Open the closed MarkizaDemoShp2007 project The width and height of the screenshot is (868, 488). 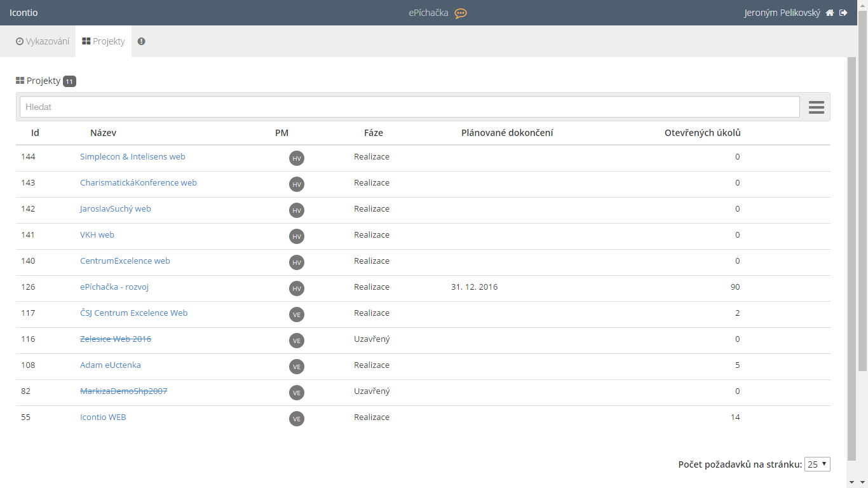124,391
